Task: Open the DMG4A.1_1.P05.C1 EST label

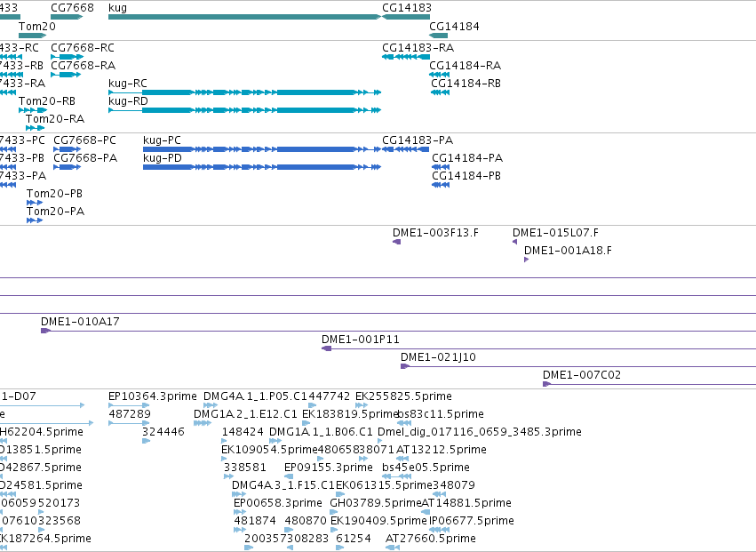Action: pos(255,396)
